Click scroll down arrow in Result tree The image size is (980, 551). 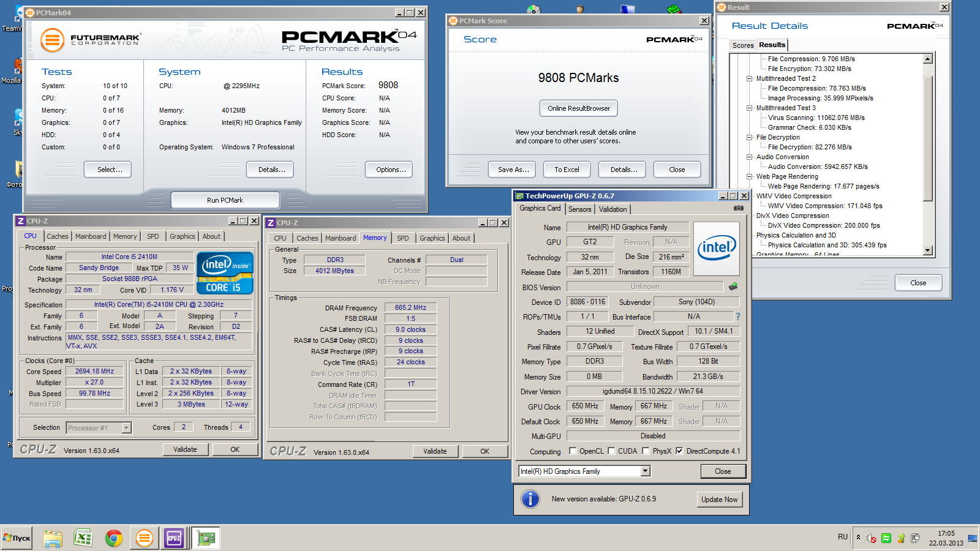tap(928, 250)
